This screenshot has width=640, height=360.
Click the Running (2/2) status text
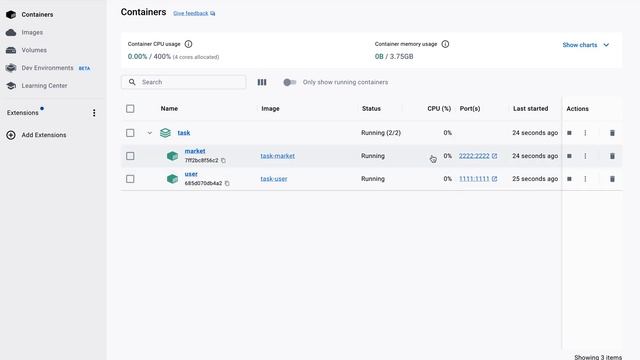[x=381, y=133]
